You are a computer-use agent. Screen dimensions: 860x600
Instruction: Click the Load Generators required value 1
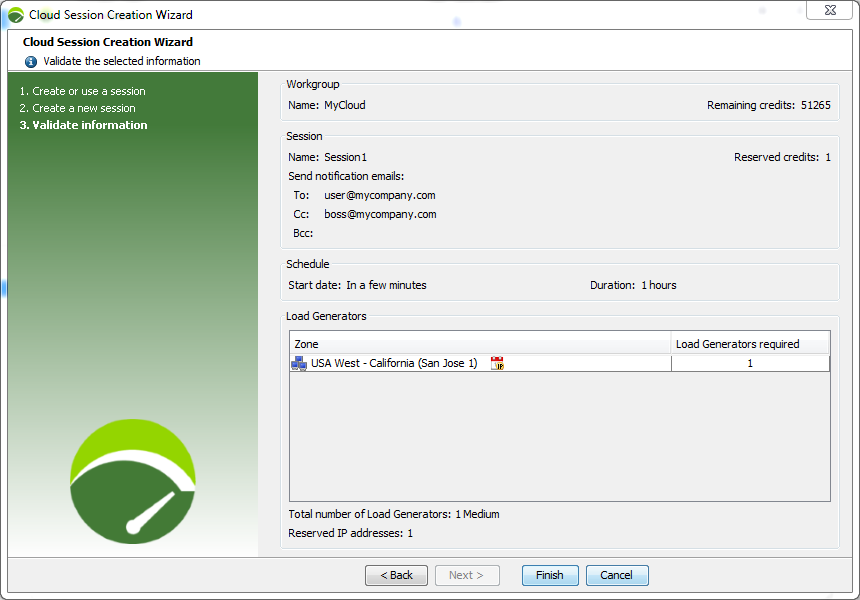[x=750, y=363]
